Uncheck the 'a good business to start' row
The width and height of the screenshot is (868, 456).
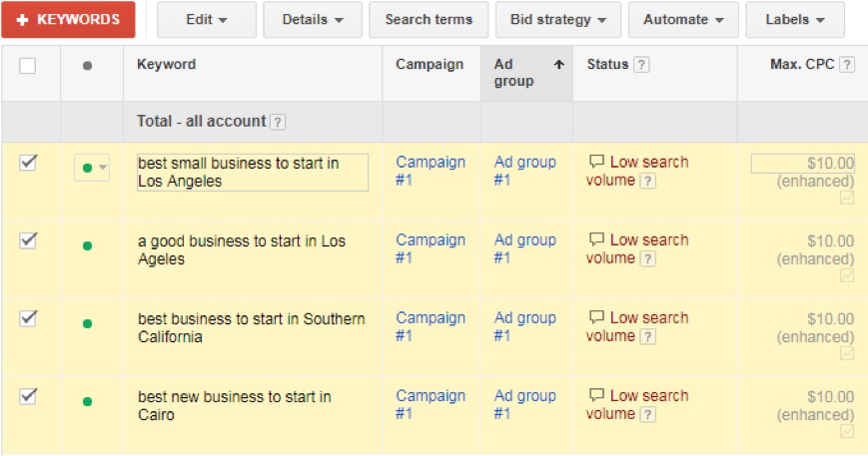(28, 240)
